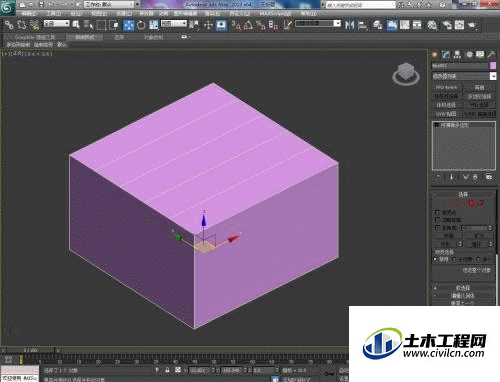The height and width of the screenshot is (382, 500).
Task: Switch to the Utilities hammer panel tab
Action: coord(491,55)
